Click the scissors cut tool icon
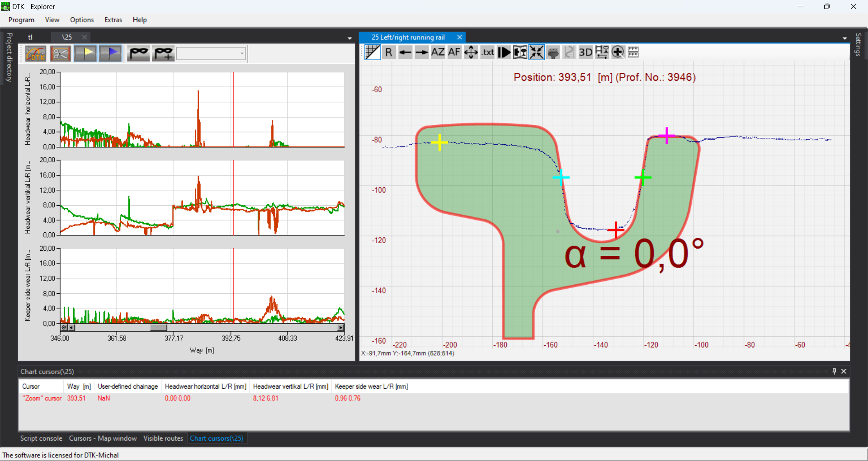Screen dimensions: 868x461 coord(60,54)
